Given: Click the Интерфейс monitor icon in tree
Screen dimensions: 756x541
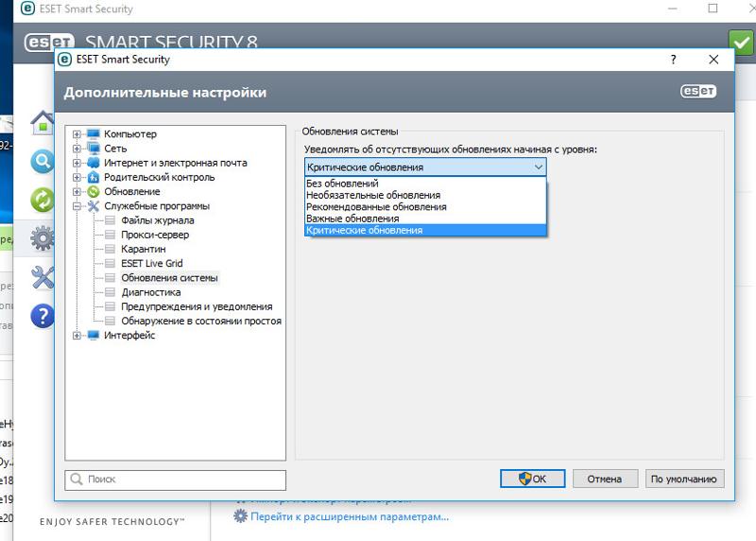Looking at the screenshot, I should [93, 335].
